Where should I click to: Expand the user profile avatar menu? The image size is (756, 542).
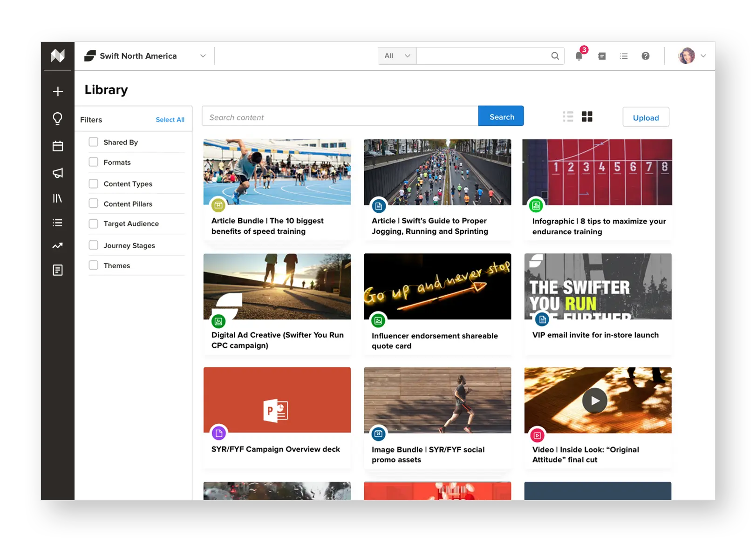tap(692, 56)
